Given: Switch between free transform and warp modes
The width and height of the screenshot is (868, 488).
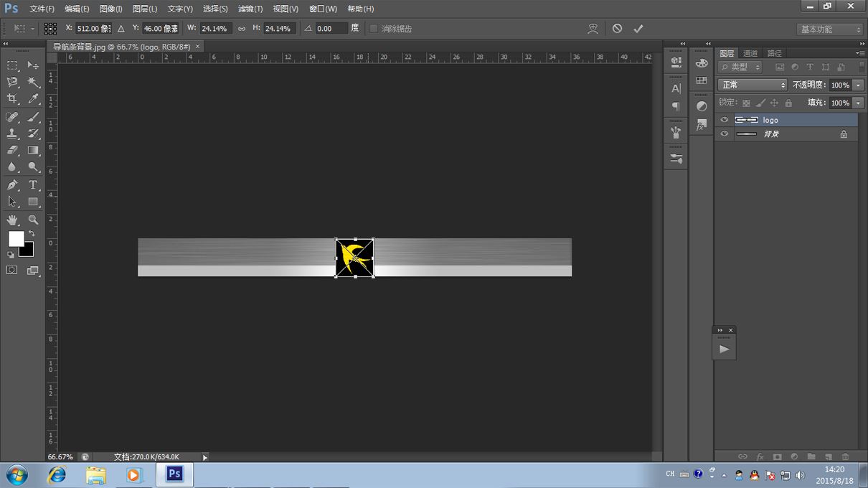Looking at the screenshot, I should (593, 29).
